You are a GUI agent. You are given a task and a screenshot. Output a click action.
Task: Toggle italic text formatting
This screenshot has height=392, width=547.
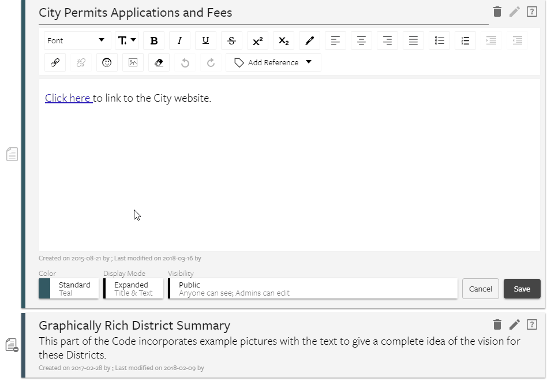pyautogui.click(x=179, y=40)
